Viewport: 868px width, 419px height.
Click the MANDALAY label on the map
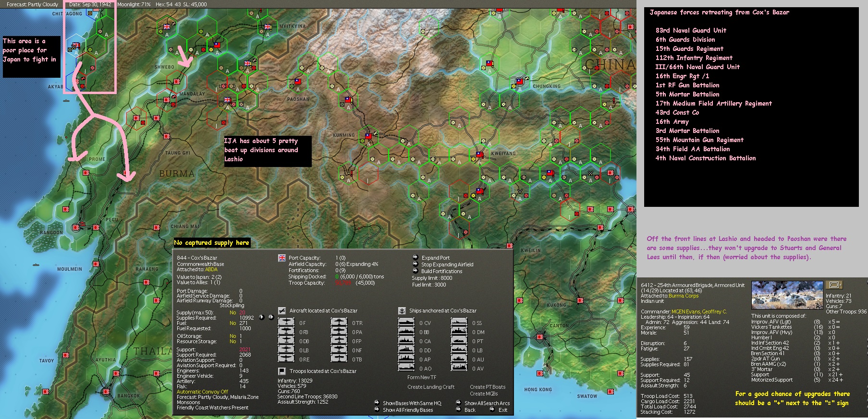192,94
